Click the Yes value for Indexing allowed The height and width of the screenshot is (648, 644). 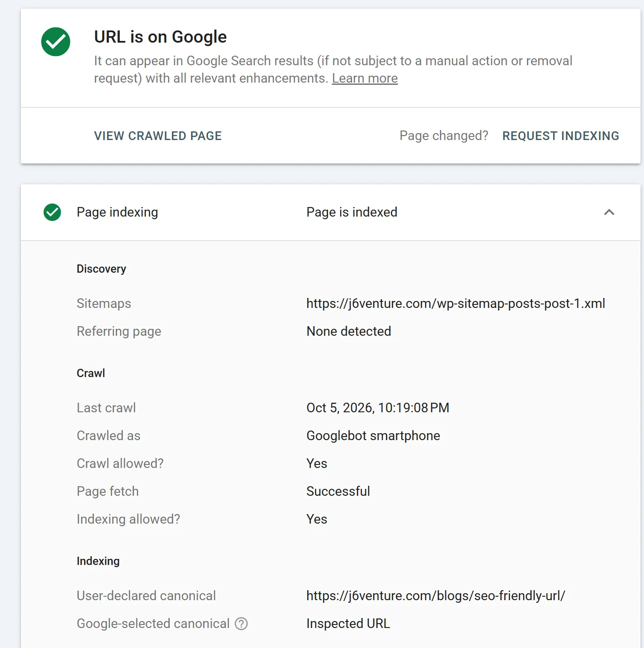(316, 519)
